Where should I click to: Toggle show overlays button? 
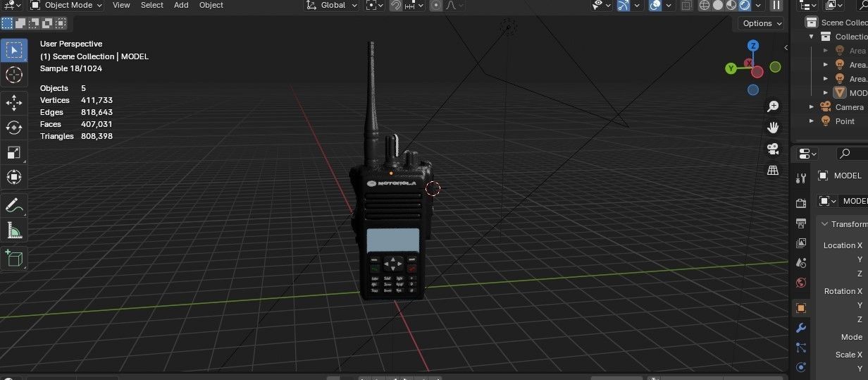click(656, 5)
